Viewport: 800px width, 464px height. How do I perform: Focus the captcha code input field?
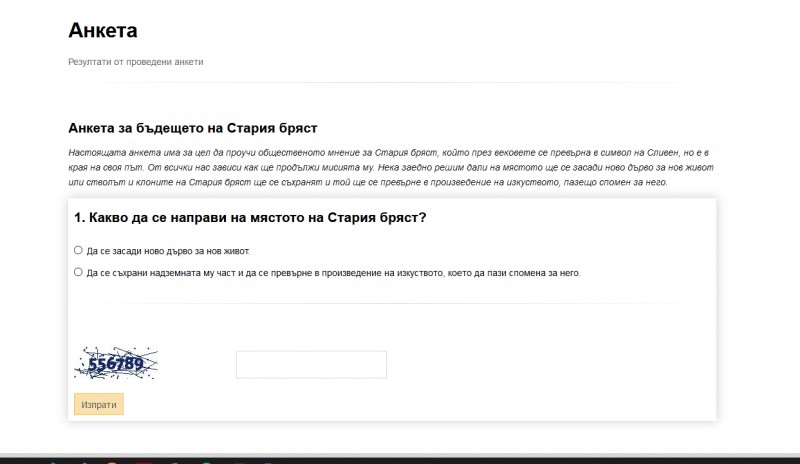pyautogui.click(x=311, y=365)
